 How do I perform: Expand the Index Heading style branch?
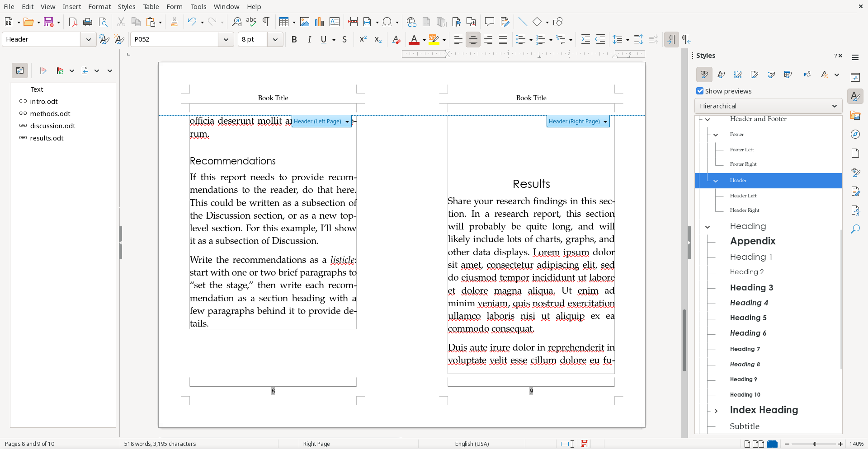coord(716,411)
